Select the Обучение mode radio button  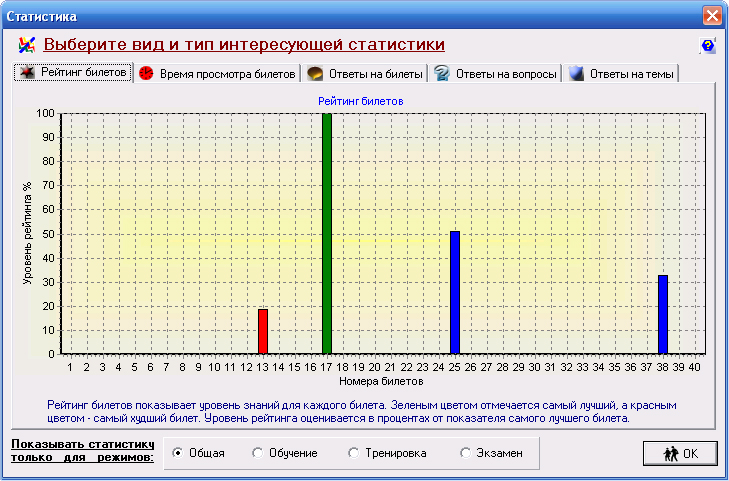[258, 453]
